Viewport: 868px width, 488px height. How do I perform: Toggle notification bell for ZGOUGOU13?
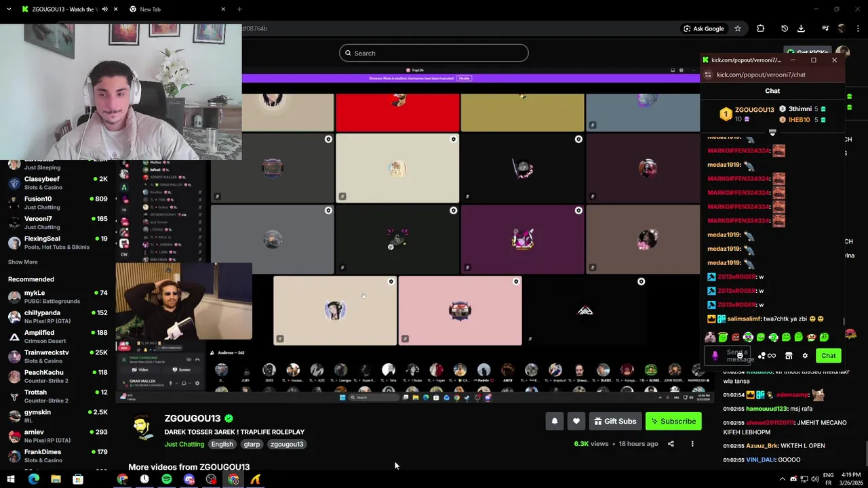coord(555,422)
